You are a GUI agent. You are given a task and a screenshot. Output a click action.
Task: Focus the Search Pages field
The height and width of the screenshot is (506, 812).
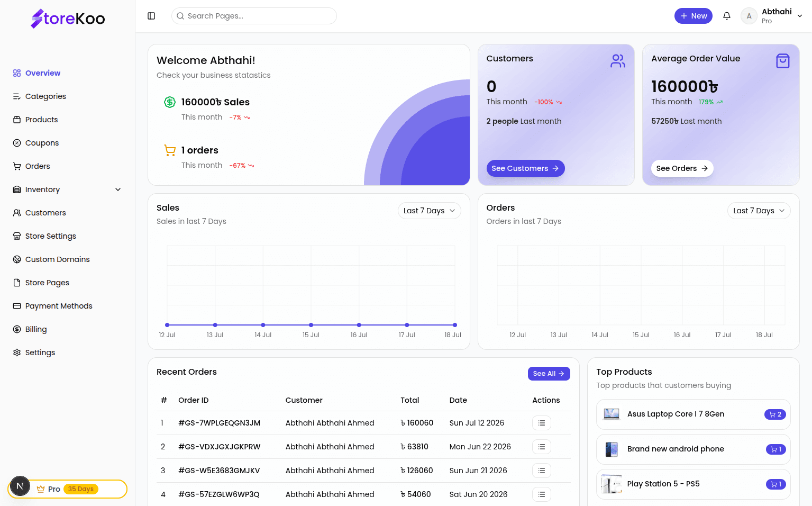click(254, 16)
